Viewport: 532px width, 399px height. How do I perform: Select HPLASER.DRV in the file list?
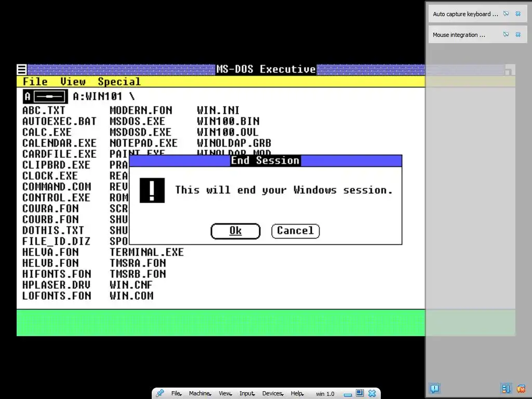coord(56,285)
